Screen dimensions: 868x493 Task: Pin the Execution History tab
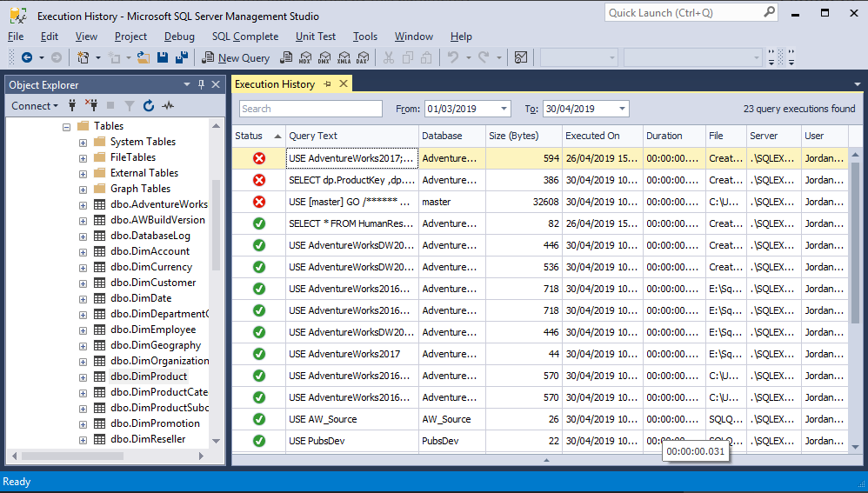[328, 84]
